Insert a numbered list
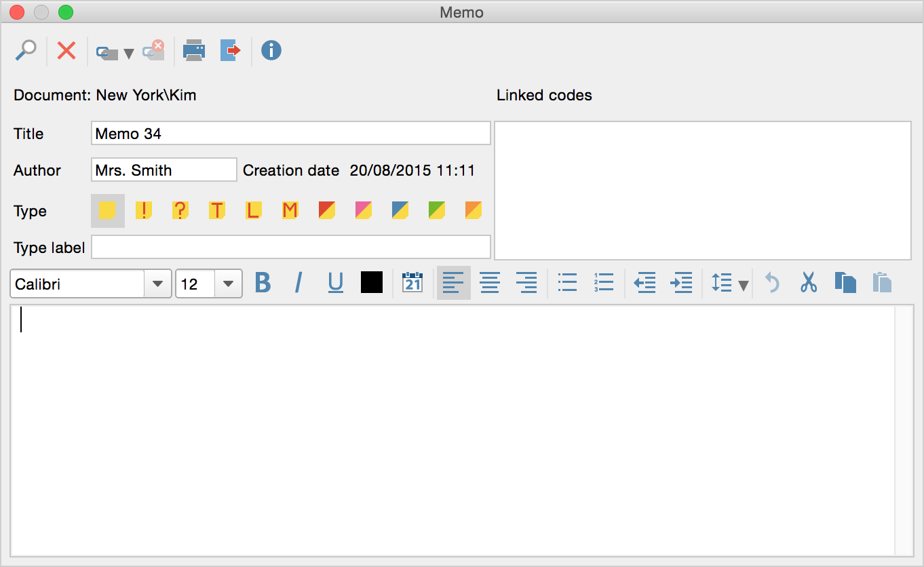Viewport: 924px width, 567px height. (x=603, y=282)
